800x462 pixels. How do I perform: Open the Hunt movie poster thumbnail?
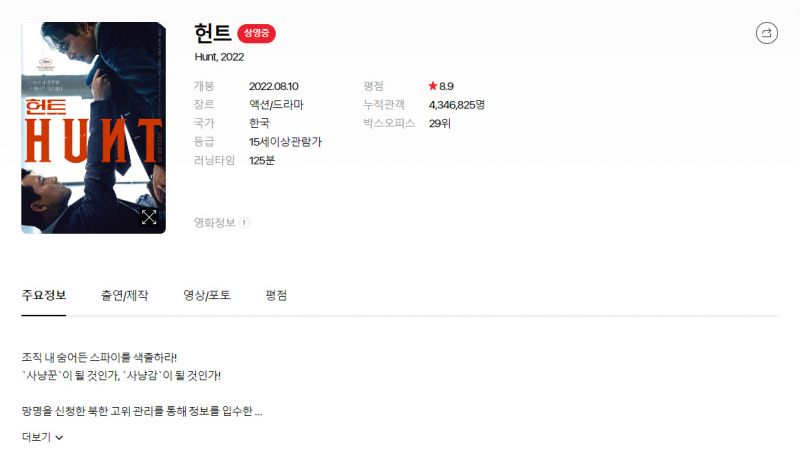tap(93, 127)
